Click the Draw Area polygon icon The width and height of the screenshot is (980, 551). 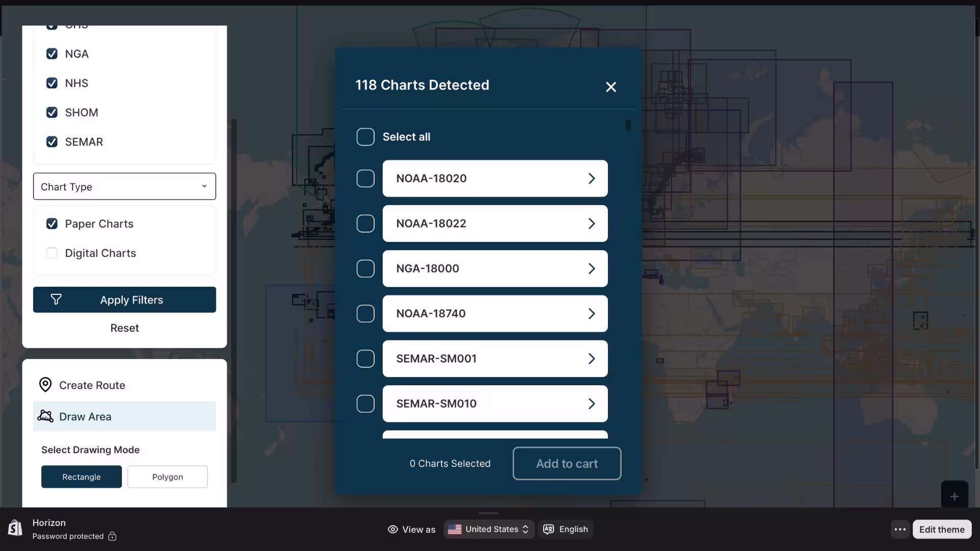coord(45,416)
